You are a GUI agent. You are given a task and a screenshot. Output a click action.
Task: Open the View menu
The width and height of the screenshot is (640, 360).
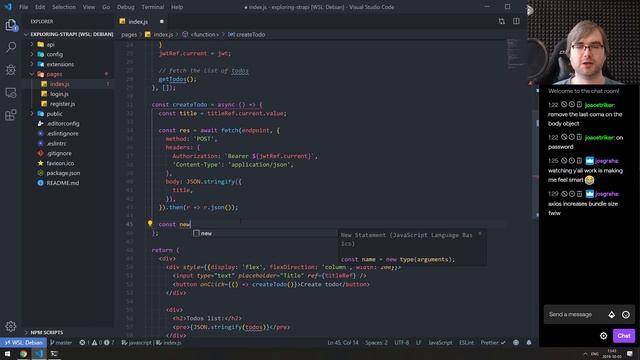coord(89,7)
